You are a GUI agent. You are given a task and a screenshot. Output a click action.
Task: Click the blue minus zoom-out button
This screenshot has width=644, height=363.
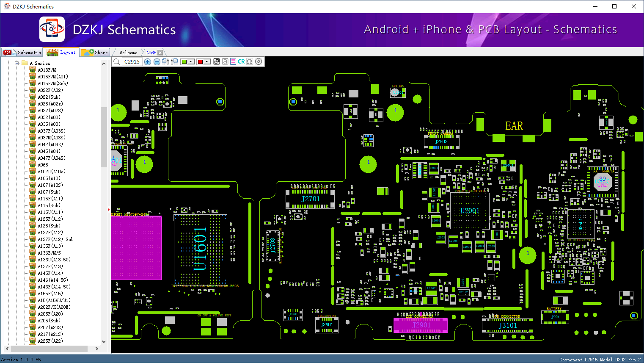pyautogui.click(x=157, y=62)
